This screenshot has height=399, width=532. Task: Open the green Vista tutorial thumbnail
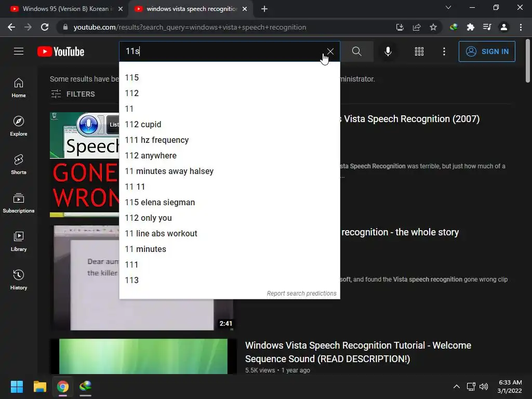(x=143, y=356)
